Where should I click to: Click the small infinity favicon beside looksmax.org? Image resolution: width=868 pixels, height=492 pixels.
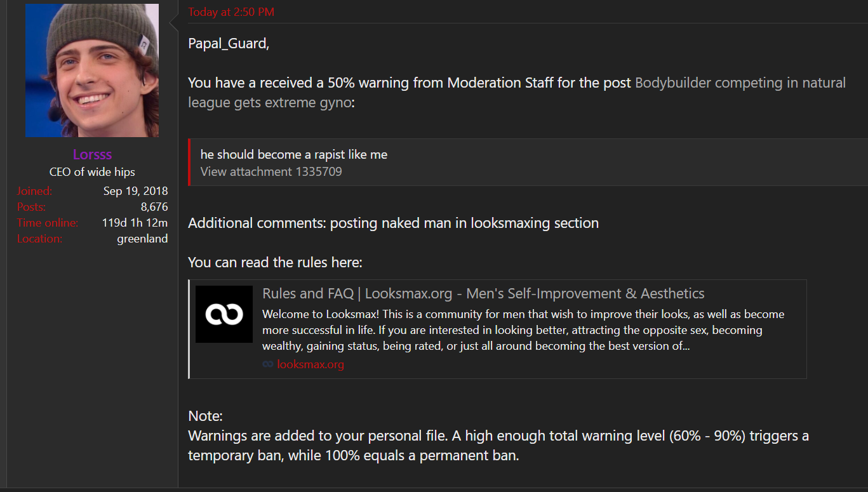268,364
